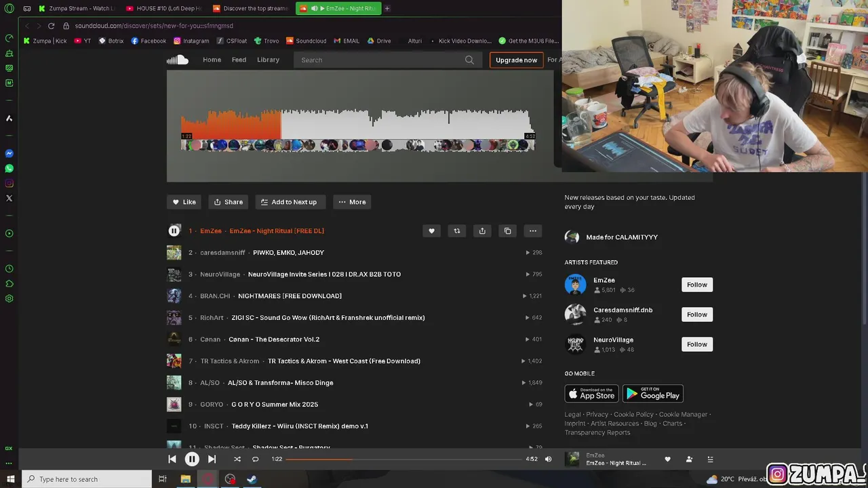Switch to Zumpa Stream browser tab
The image size is (868, 488).
coord(77,8)
